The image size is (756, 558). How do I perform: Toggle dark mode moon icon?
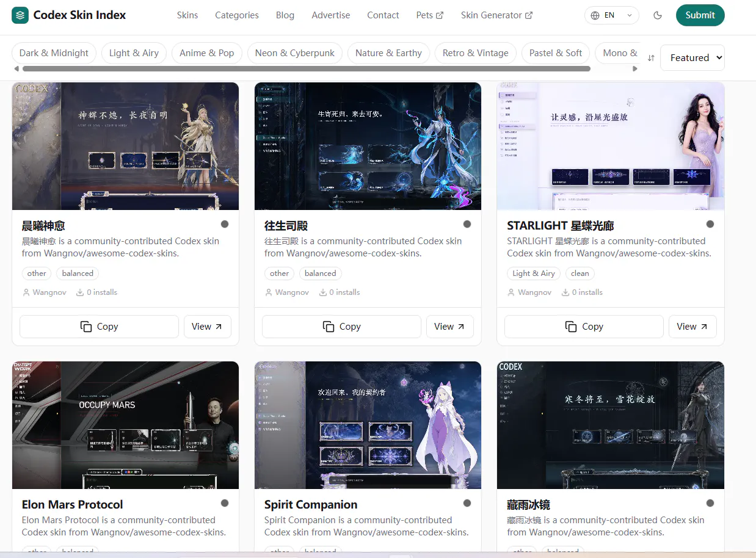point(658,15)
